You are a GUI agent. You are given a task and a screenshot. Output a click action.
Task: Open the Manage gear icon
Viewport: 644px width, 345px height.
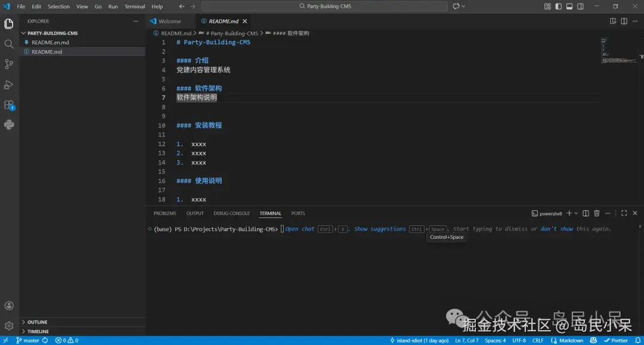8,326
